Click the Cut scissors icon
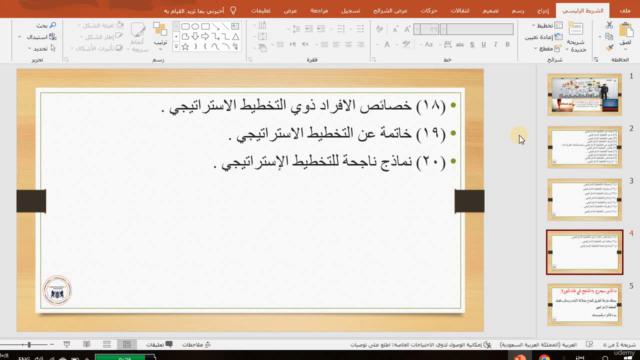The image size is (640, 360). tap(609, 25)
